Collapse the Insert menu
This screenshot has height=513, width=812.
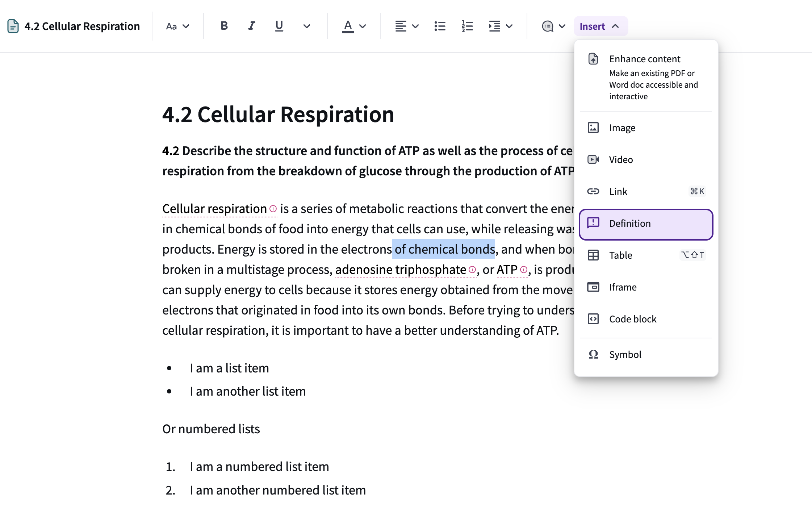point(600,26)
